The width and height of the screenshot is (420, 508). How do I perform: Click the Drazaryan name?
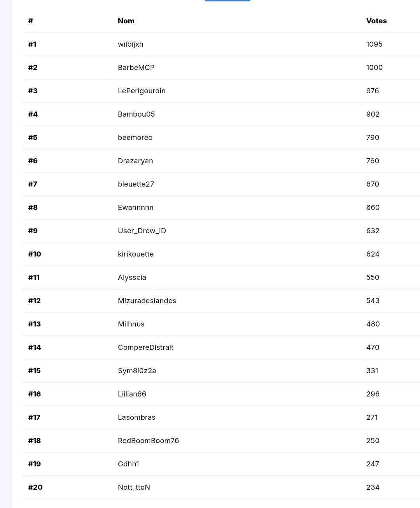[135, 161]
